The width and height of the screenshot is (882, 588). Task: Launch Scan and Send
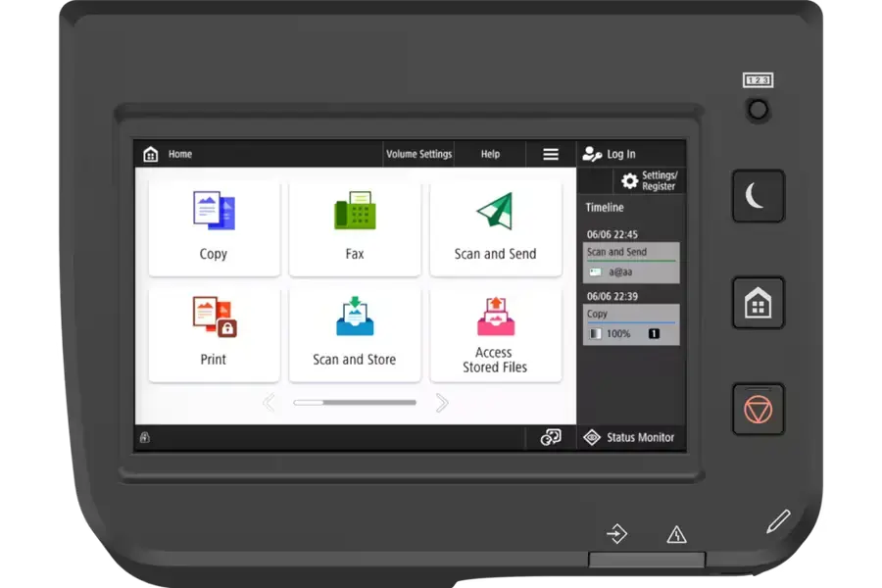(x=495, y=227)
